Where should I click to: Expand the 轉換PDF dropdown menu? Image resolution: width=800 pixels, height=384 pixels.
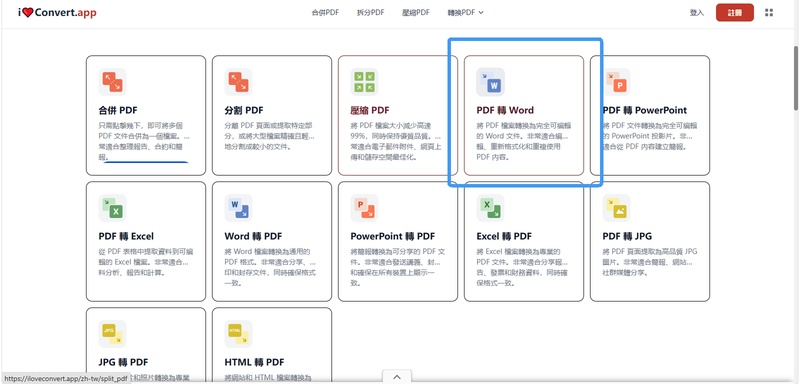click(x=465, y=13)
